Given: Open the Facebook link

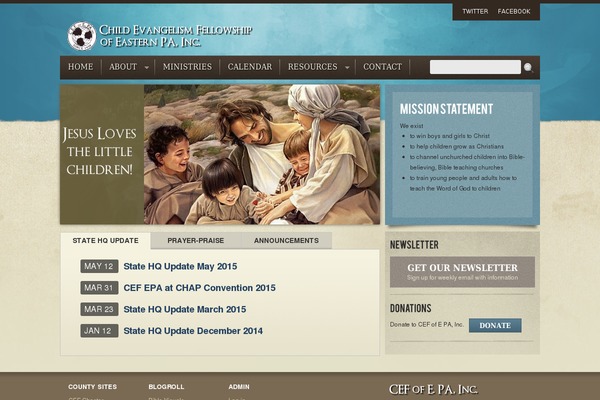Looking at the screenshot, I should 514,11.
